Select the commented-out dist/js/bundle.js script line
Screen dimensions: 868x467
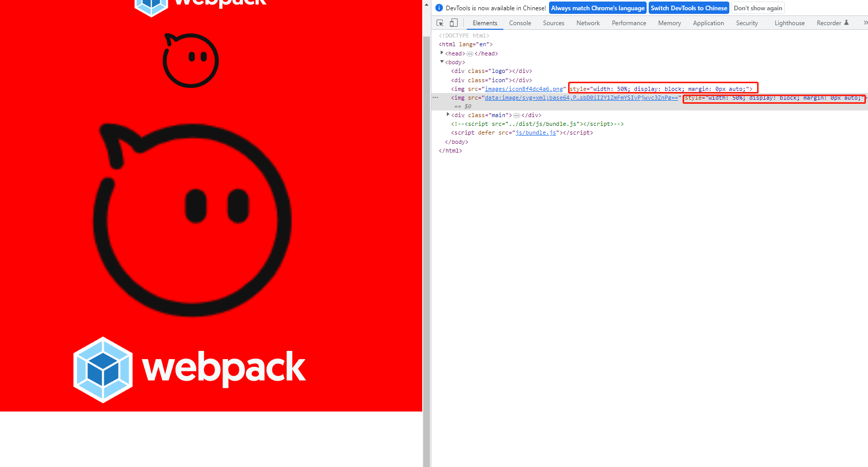(537, 124)
